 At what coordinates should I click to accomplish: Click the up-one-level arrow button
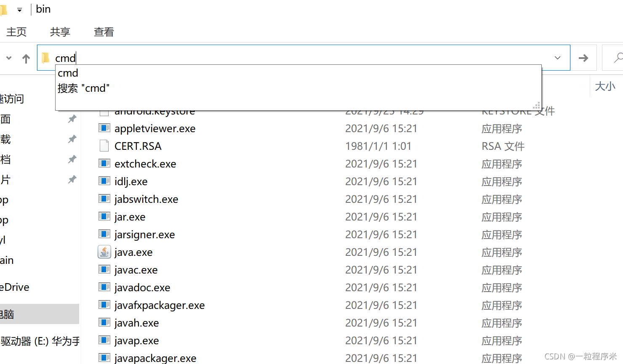[26, 58]
